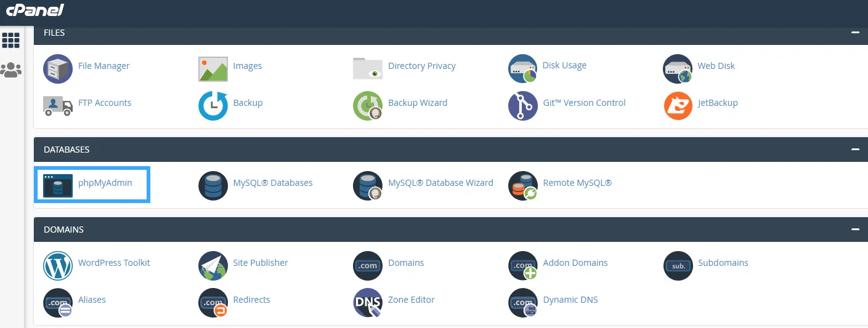Click the DOMAINS section header title
Viewport: 868px width, 328px height.
click(x=63, y=230)
